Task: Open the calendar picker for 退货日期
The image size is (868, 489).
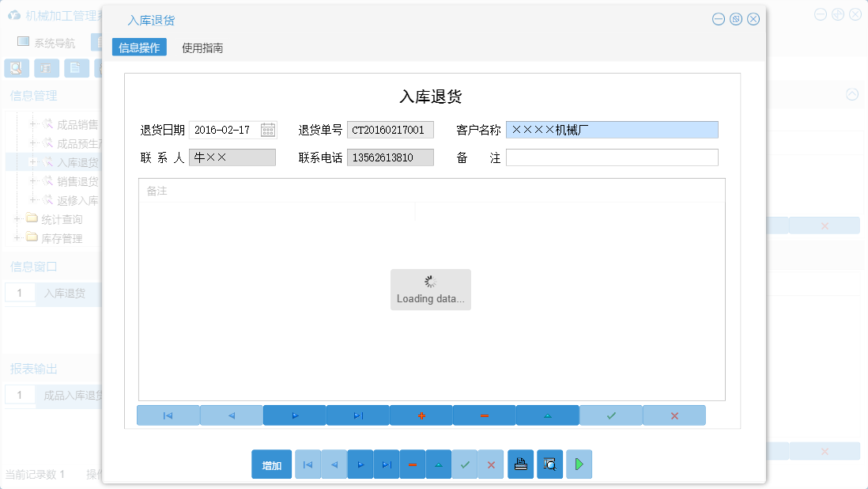Action: [267, 129]
